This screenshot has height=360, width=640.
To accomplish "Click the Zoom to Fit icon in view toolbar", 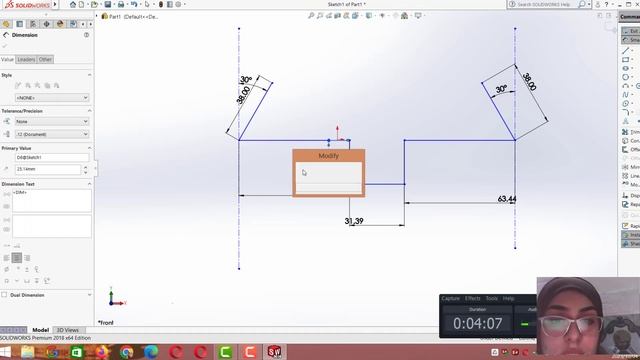I will coord(311,16).
